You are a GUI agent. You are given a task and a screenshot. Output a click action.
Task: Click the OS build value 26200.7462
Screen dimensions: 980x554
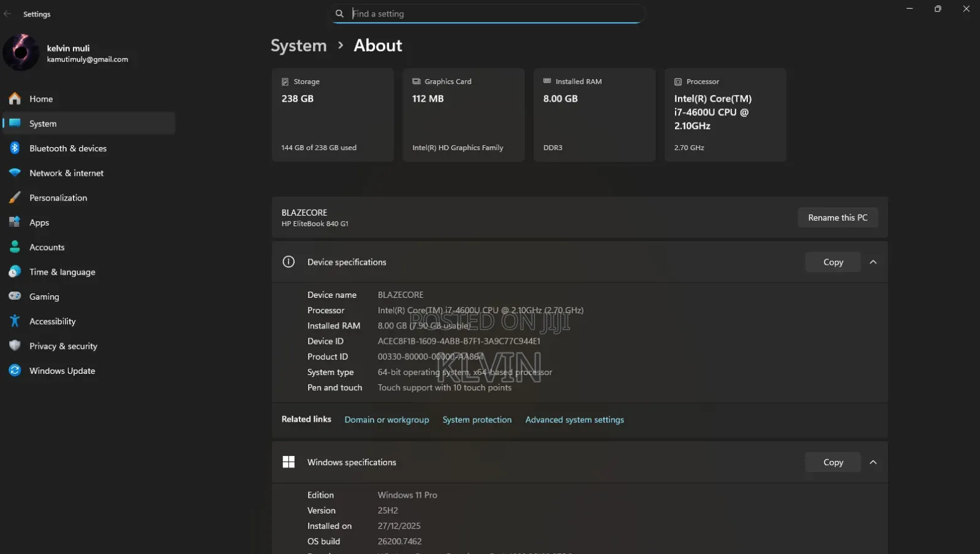click(x=400, y=541)
